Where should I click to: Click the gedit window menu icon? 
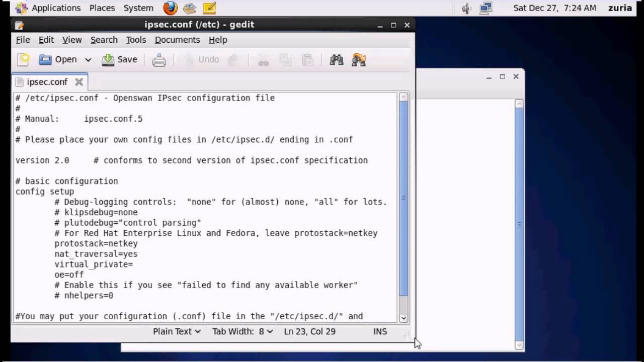pos(19,25)
